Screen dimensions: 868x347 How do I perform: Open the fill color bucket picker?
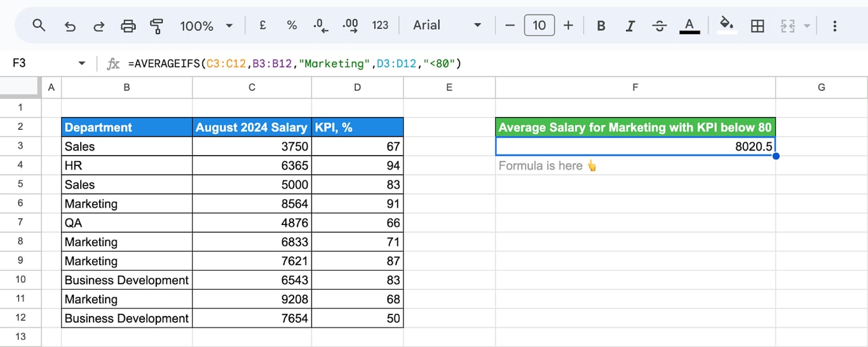click(726, 25)
